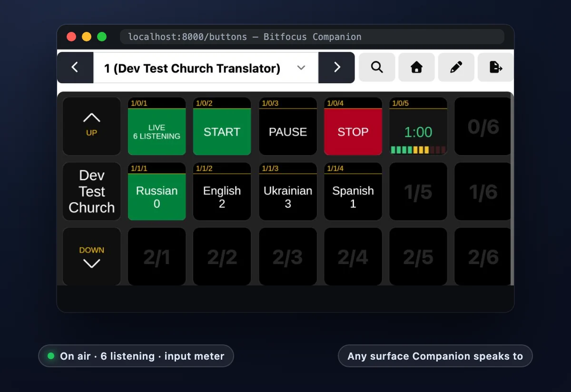Click the 1/1/2 location label
The height and width of the screenshot is (392, 571).
[204, 168]
